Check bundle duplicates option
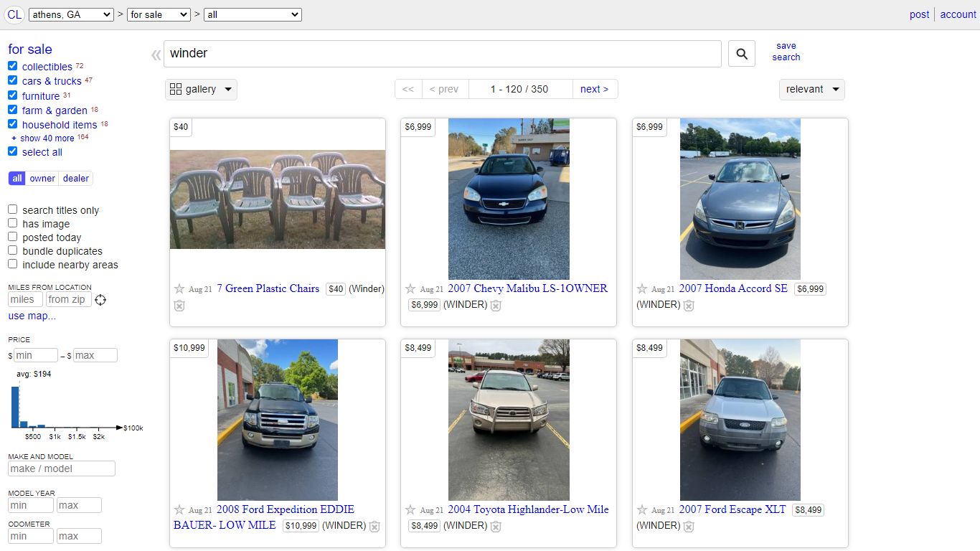Screen dimensions: 980x551 (13, 250)
